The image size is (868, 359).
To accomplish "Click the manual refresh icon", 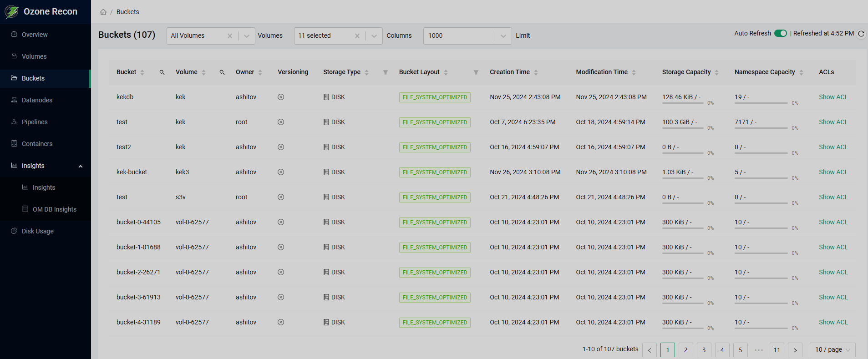I will [x=861, y=34].
